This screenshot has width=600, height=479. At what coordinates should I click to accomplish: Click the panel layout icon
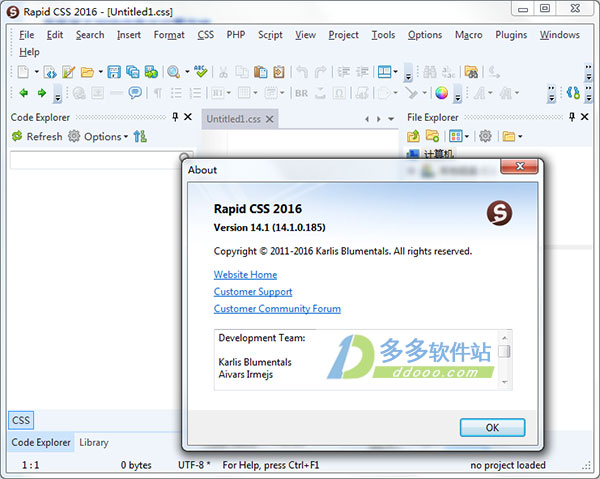click(x=384, y=72)
